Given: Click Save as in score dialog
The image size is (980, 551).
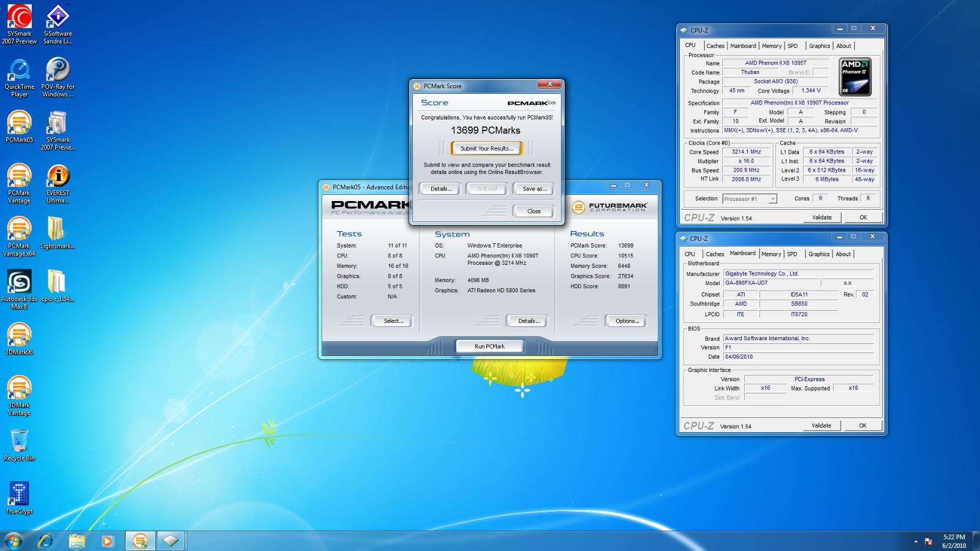Looking at the screenshot, I should [x=534, y=189].
